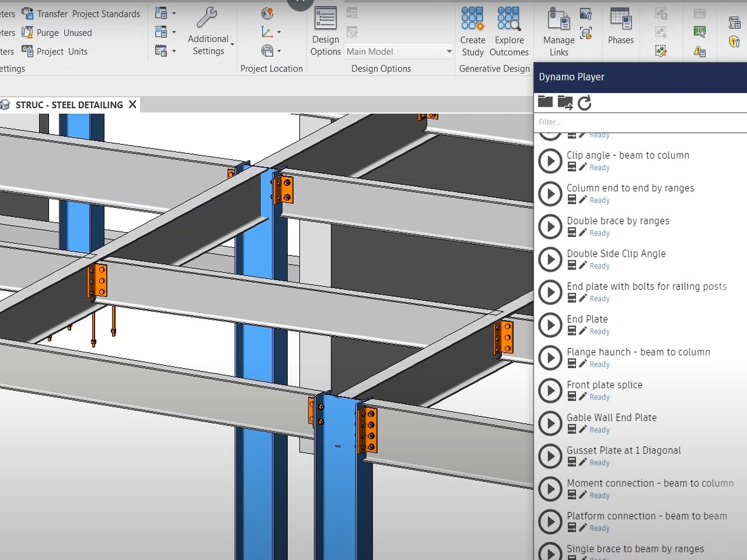Viewport: 747px width, 560px height.
Task: Open the Main Model design options dropdown
Action: pos(399,51)
